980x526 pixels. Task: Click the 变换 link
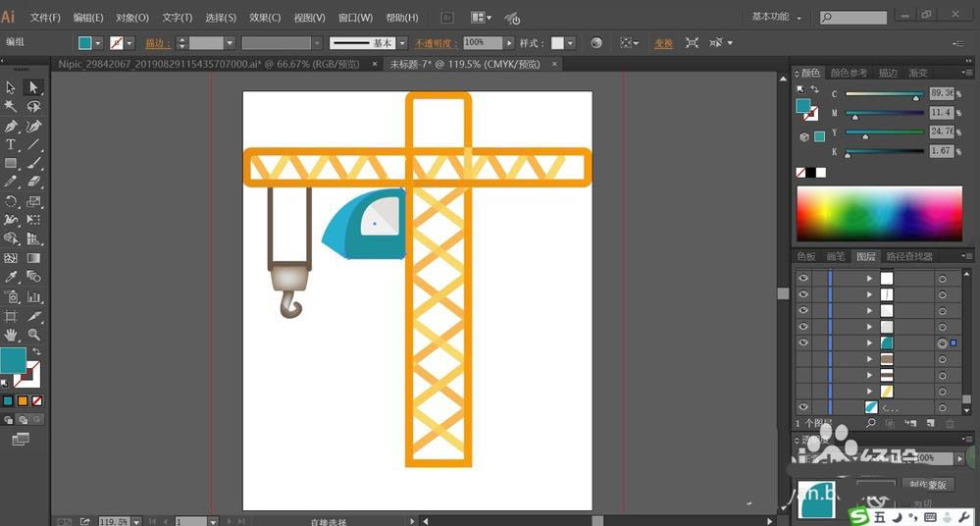[x=663, y=42]
